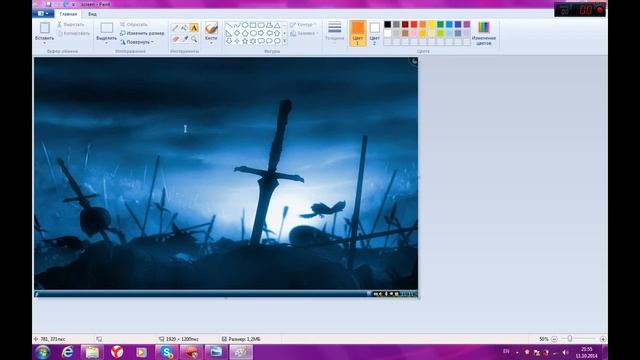Click Resize (Изменить размер)

[x=142, y=33]
